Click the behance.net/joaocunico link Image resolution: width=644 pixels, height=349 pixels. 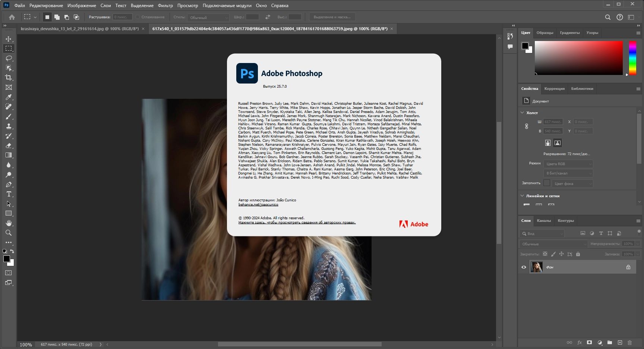(258, 204)
